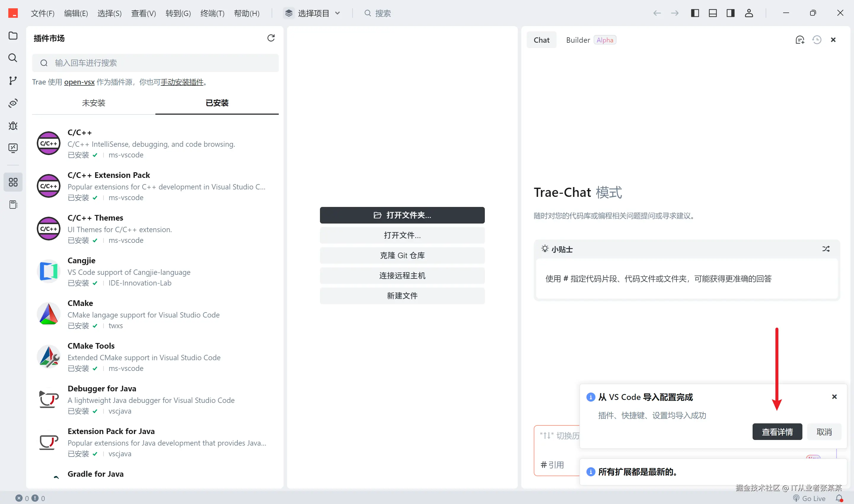Open the 文件(F) menu

pos(42,13)
